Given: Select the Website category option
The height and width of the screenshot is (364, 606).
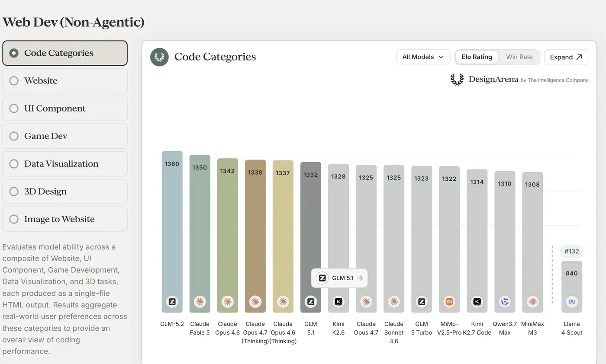Looking at the screenshot, I should [65, 81].
